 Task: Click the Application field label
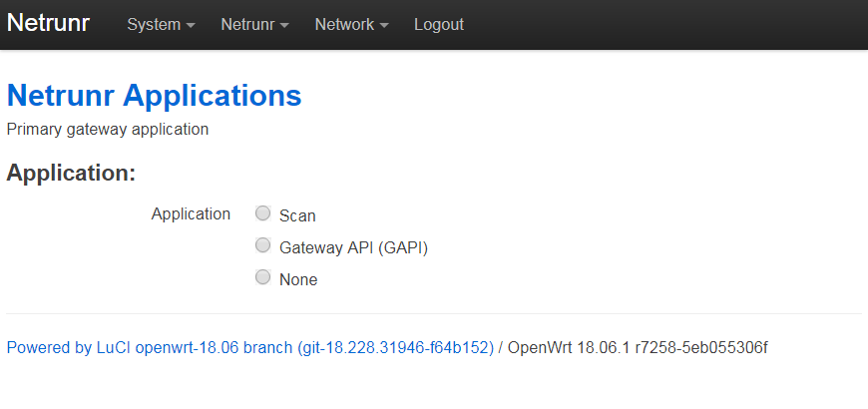click(x=191, y=214)
